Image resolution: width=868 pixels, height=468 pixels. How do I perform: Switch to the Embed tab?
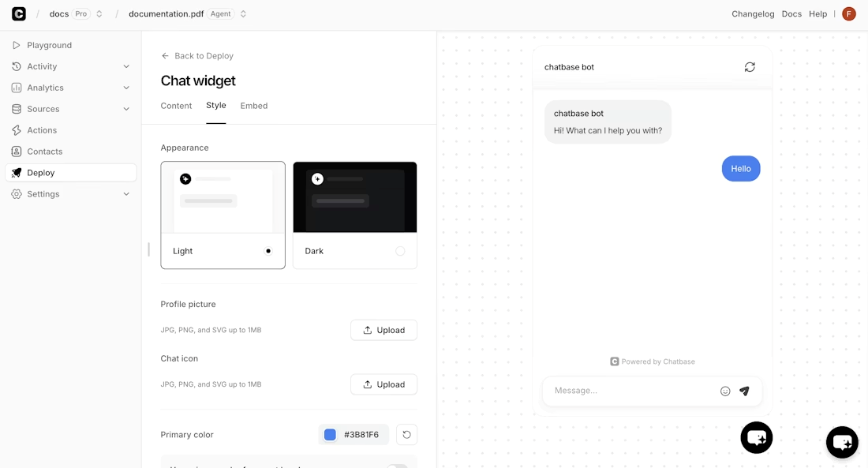coord(253,106)
